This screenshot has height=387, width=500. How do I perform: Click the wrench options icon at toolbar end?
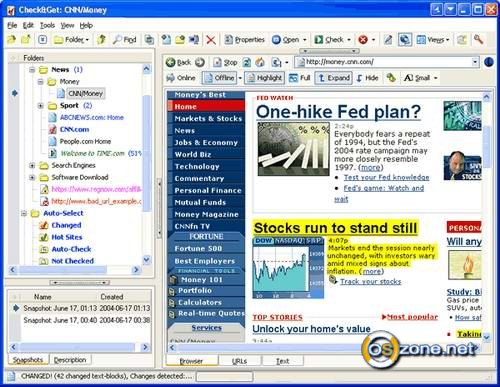point(479,40)
